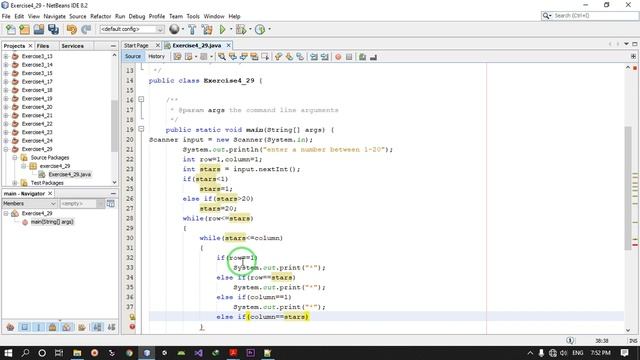The width and height of the screenshot is (640, 360).
Task: Click the New Project toolbar icon
Action: tap(24, 29)
